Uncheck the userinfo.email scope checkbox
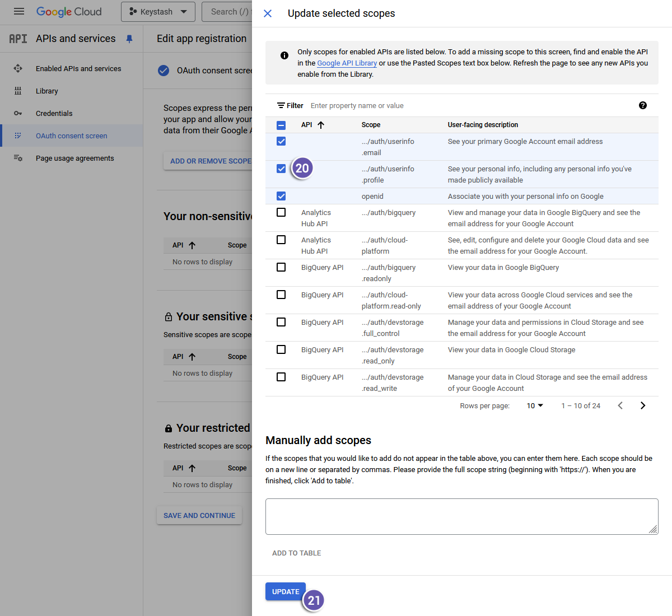The height and width of the screenshot is (616, 672). pyautogui.click(x=281, y=141)
